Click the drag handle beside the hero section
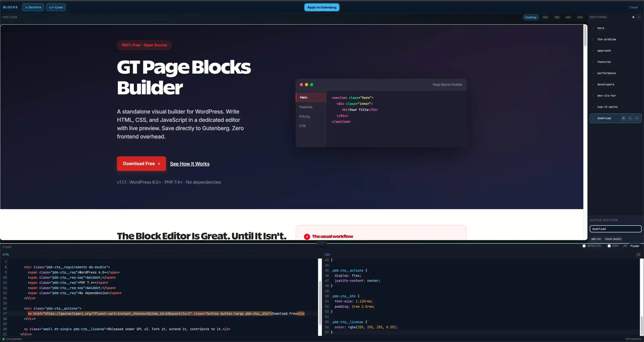Screen dimensions: 644x342 coord(593,28)
